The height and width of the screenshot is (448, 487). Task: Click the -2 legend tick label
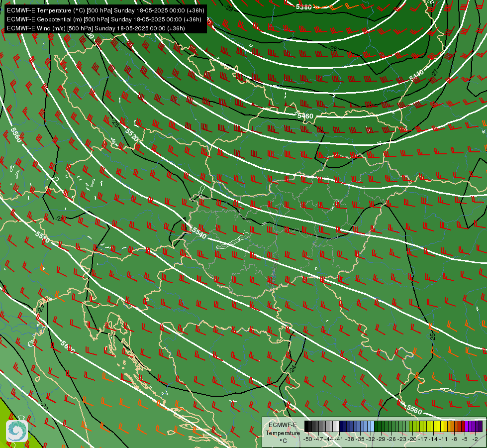(475, 440)
